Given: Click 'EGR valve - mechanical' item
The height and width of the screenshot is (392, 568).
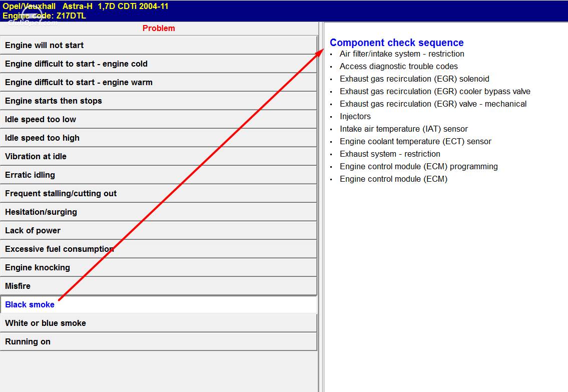Looking at the screenshot, I should click(433, 104).
